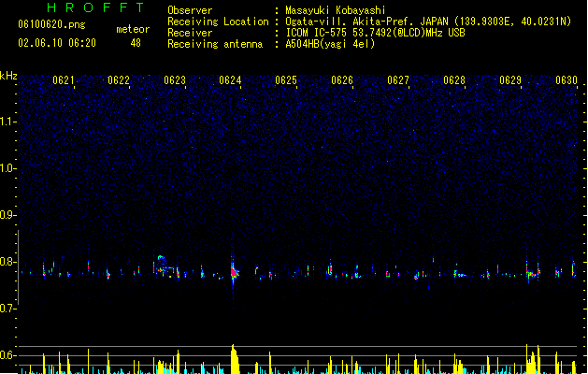Viewport: 588px width, 374px height.
Task: Click the 1.1 kHz axis label
Action: pyautogui.click(x=8, y=122)
